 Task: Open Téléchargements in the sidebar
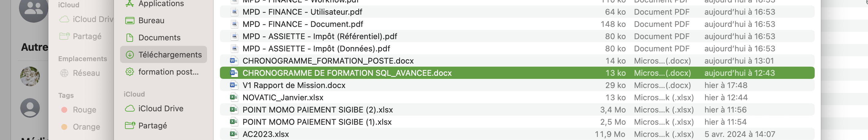pos(170,55)
